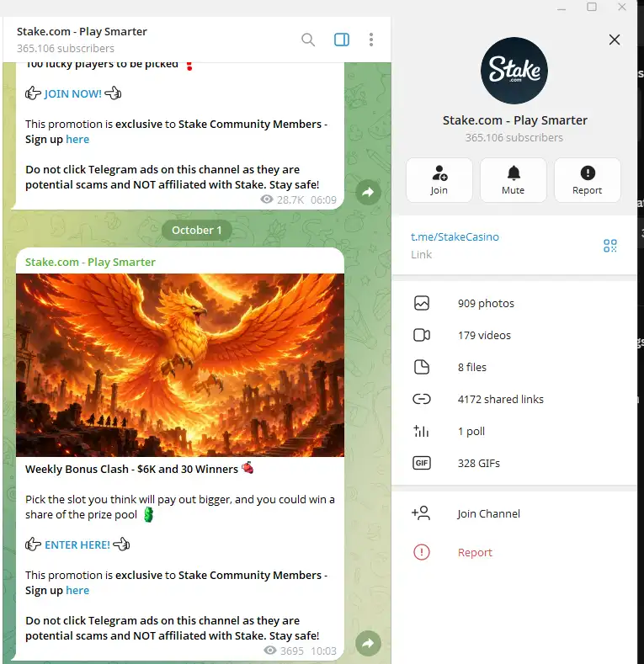
Task: Click the 'Link' label under channel URL
Action: tap(422, 254)
